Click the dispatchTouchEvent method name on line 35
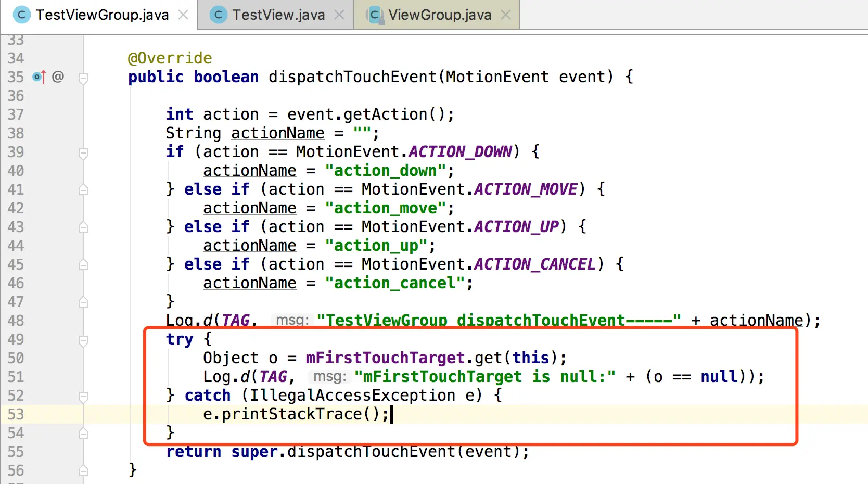Viewport: 868px width, 484px height. coord(352,77)
